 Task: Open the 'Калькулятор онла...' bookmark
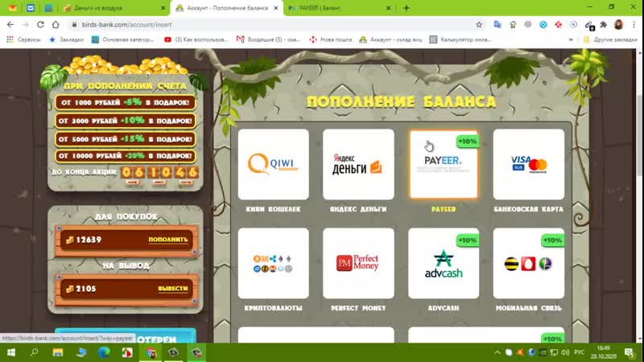click(x=460, y=39)
